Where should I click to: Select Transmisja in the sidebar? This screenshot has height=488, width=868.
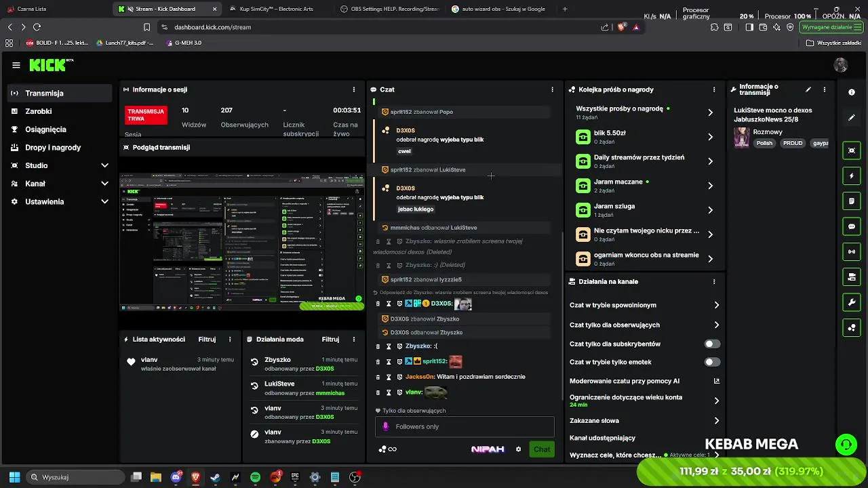pos(60,93)
